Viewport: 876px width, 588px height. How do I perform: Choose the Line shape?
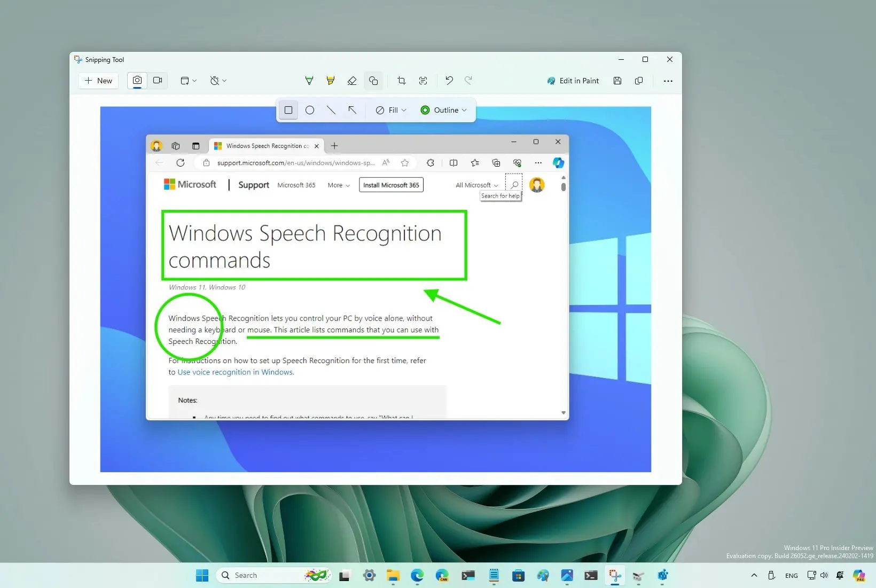tap(331, 110)
